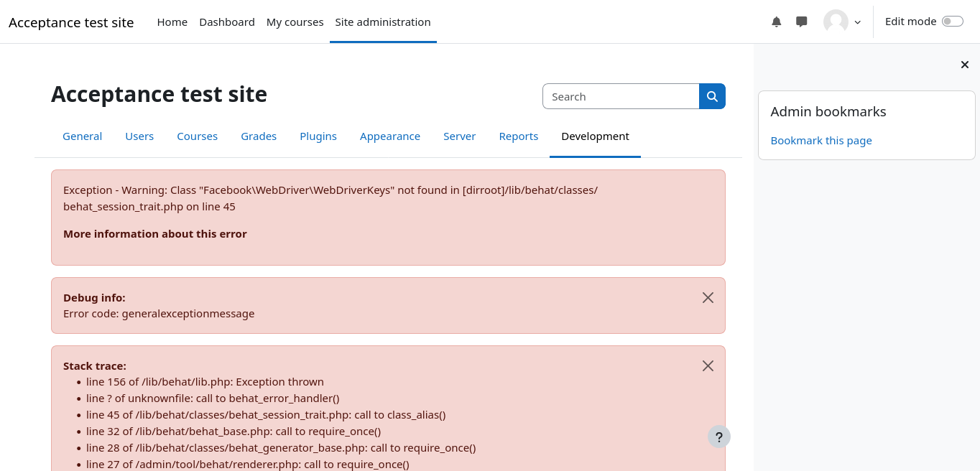Click the user avatar picture
The image size is (980, 471).
click(836, 22)
